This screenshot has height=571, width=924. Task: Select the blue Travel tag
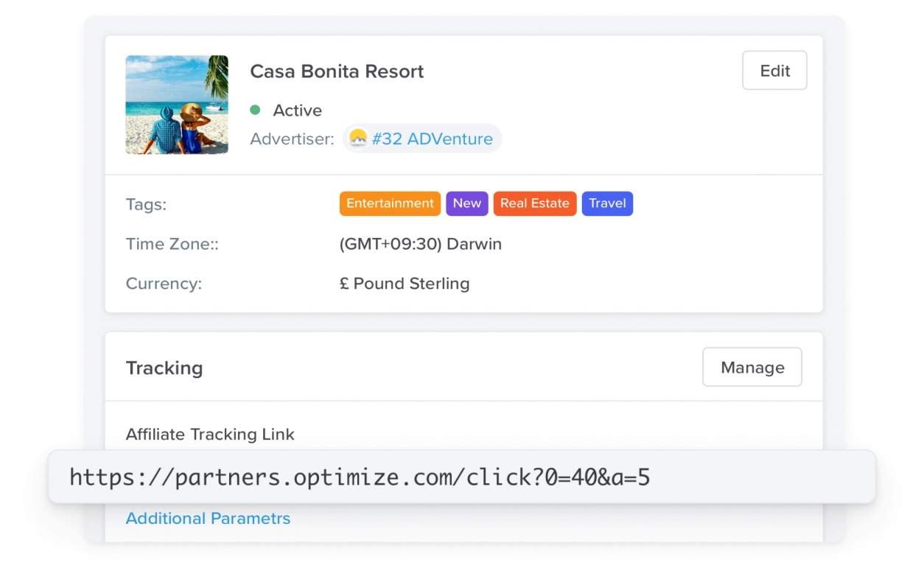607,203
